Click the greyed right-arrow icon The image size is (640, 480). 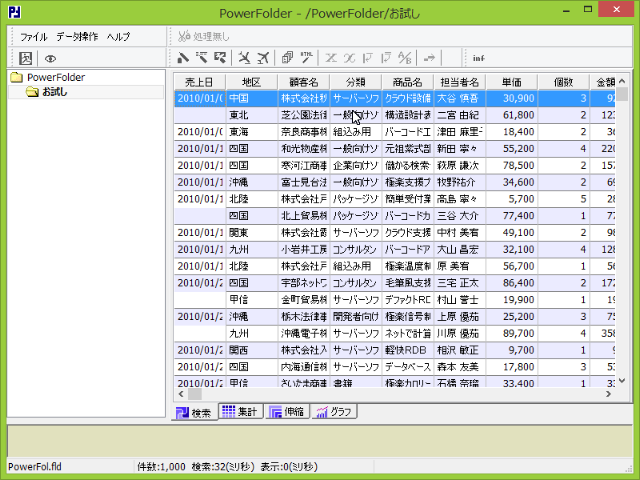point(429,58)
